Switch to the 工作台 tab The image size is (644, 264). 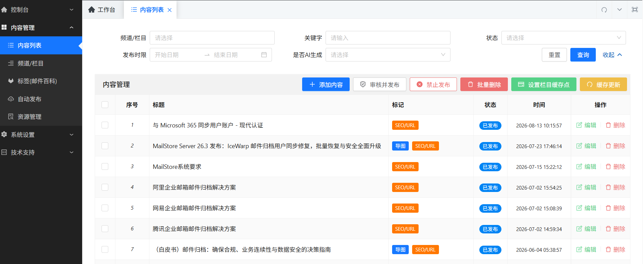pos(102,10)
